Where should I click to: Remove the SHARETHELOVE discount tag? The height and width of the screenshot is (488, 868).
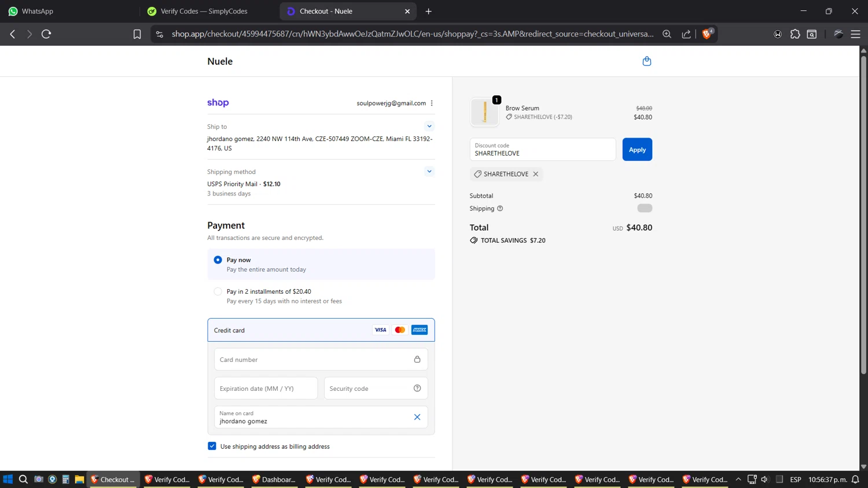coord(536,174)
